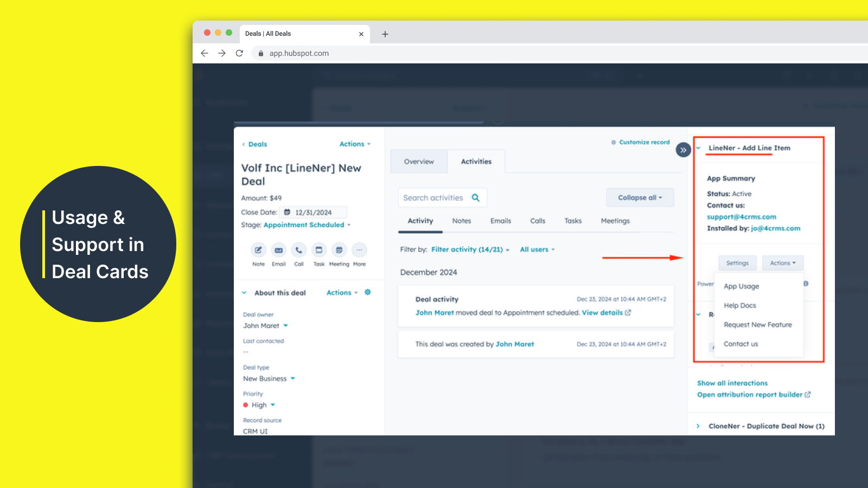This screenshot has height=488, width=868.
Task: Open the Appointment Scheduled stage dropdown
Action: coord(307,225)
